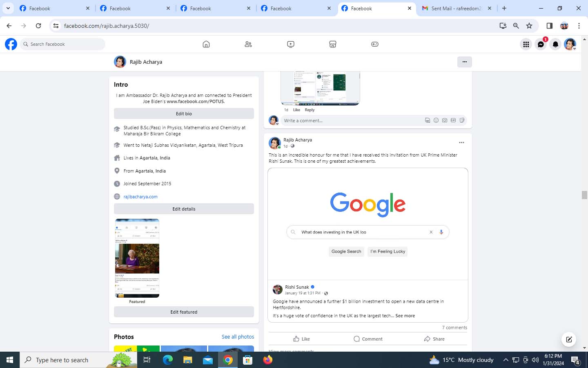This screenshot has height=368, width=588.
Task: Open the Gaming icon
Action: click(375, 44)
